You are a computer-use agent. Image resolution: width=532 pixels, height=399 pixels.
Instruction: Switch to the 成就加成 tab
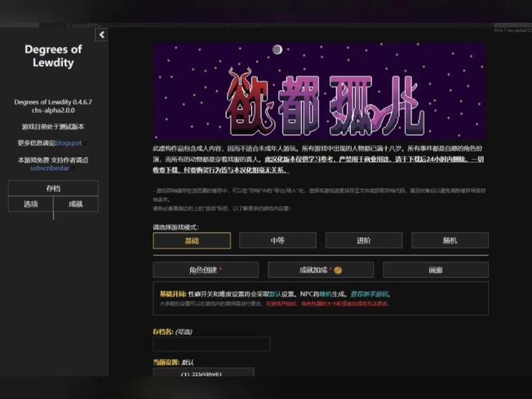321,270
